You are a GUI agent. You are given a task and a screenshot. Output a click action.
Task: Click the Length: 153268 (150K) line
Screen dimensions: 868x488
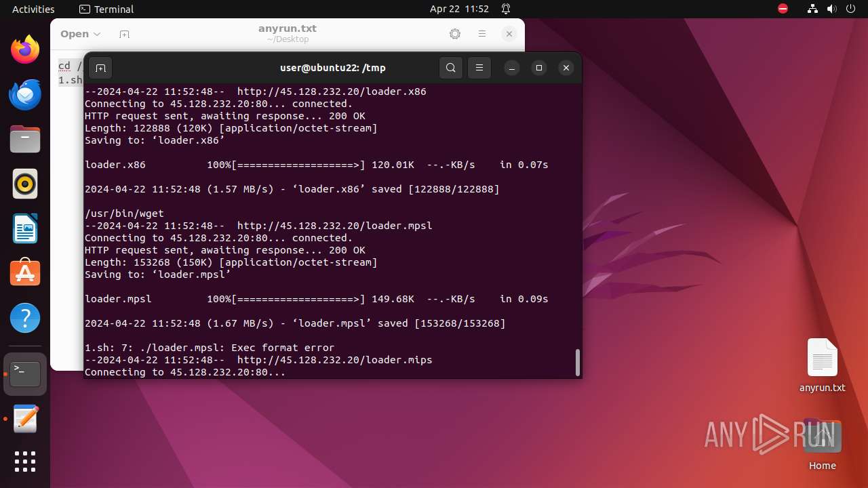coord(231,262)
